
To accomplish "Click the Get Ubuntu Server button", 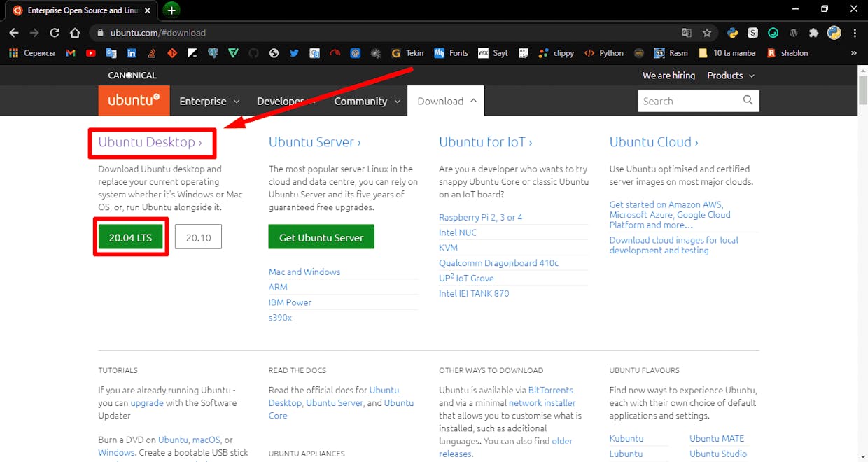I will 321,237.
